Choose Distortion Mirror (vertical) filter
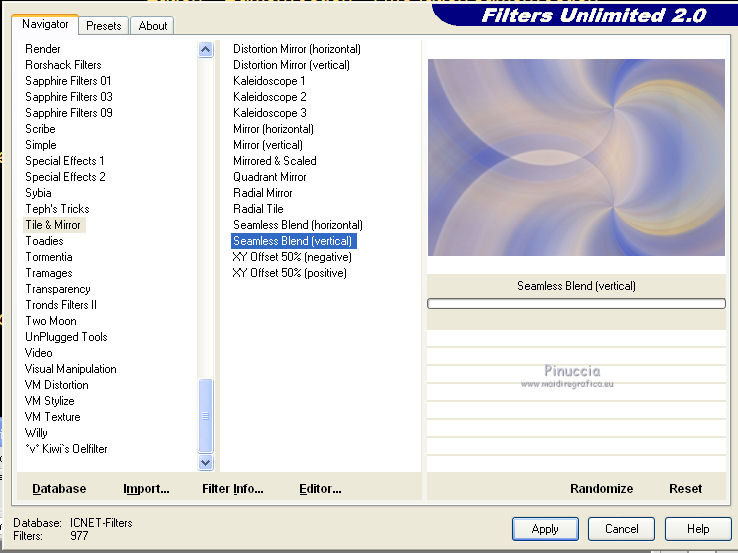Image resolution: width=738 pixels, height=553 pixels. pos(291,65)
